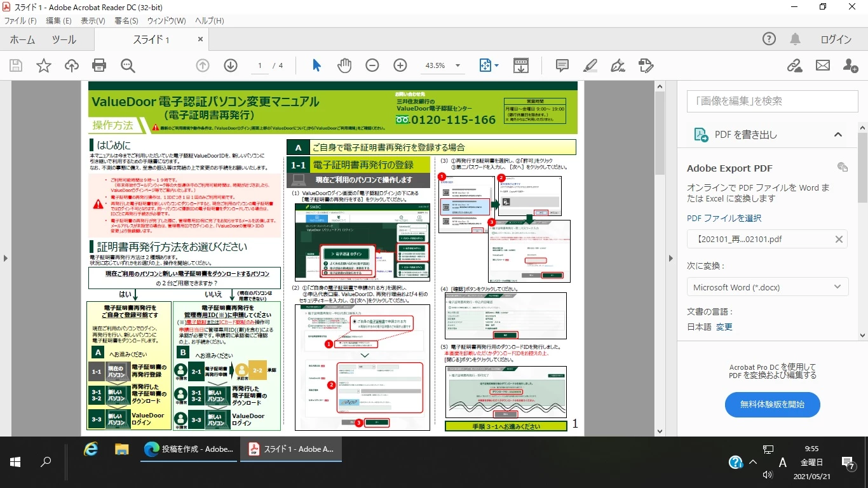Viewport: 868px width, 488px height.
Task: Open the ファイル(F) menu
Action: tap(20, 21)
